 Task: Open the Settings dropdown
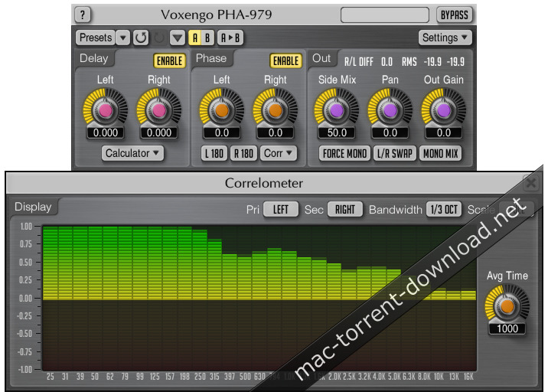pos(445,38)
